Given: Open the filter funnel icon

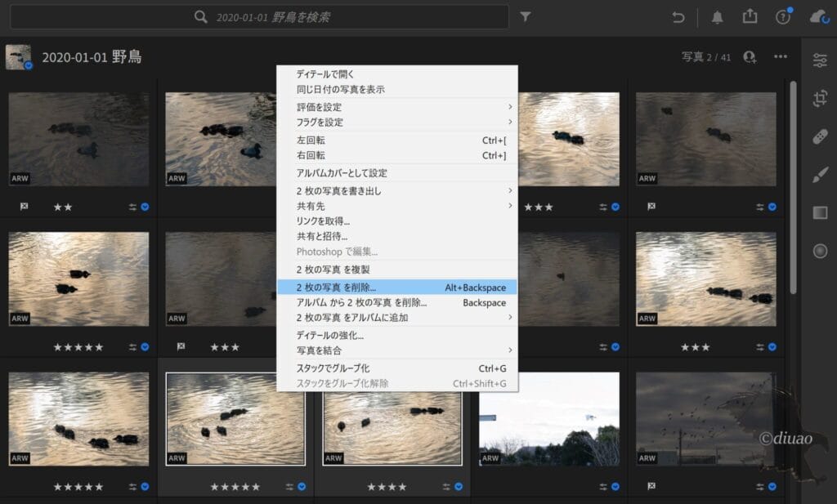Looking at the screenshot, I should click(526, 17).
